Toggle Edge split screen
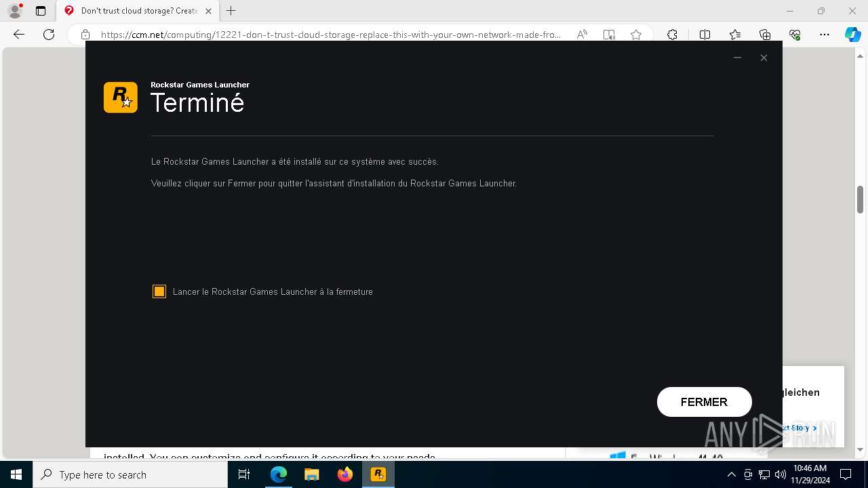 click(705, 35)
